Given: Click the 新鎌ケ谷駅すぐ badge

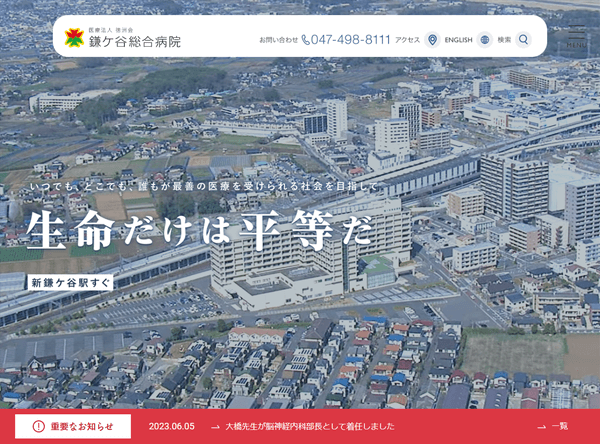Looking at the screenshot, I should (x=70, y=283).
